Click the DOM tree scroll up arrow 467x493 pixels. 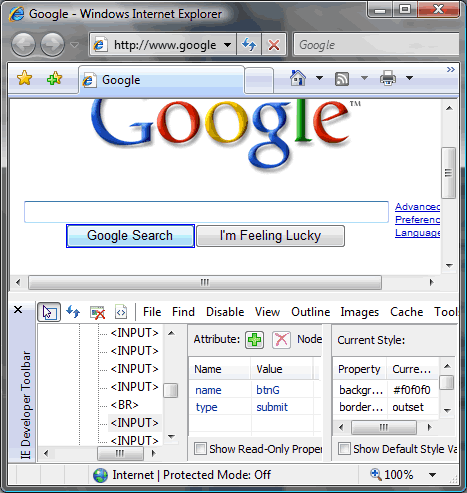(171, 333)
